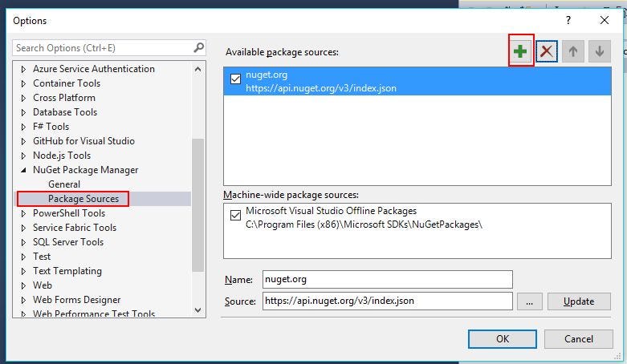Open the help question mark in the title bar
Viewport: 627px width, 364px height.
[x=568, y=20]
